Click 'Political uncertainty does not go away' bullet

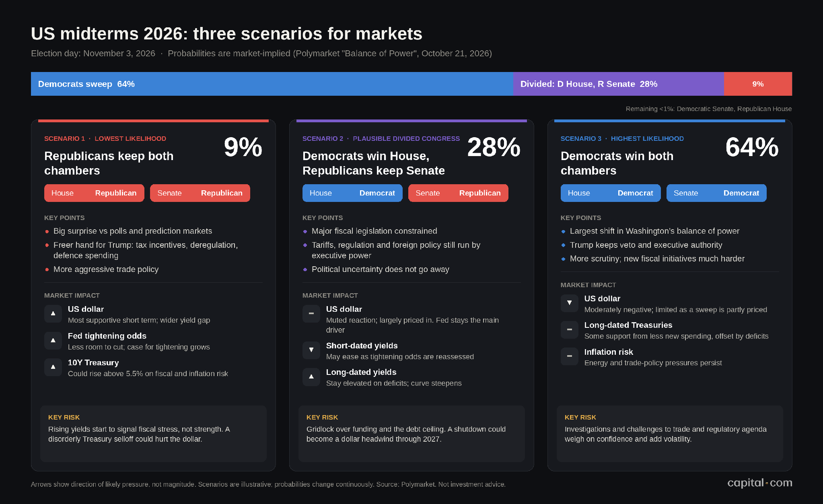point(381,269)
